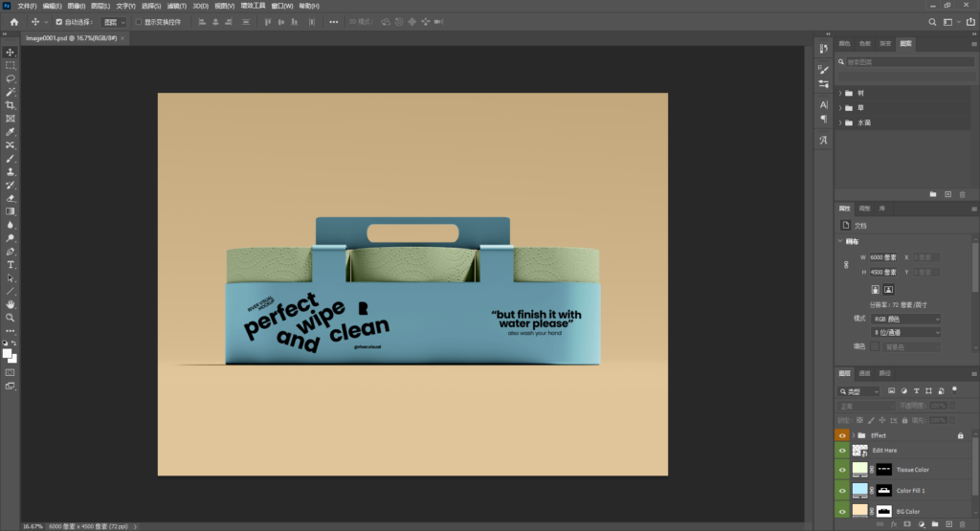Select the Hand tool
This screenshot has width=980, height=531.
[10, 304]
